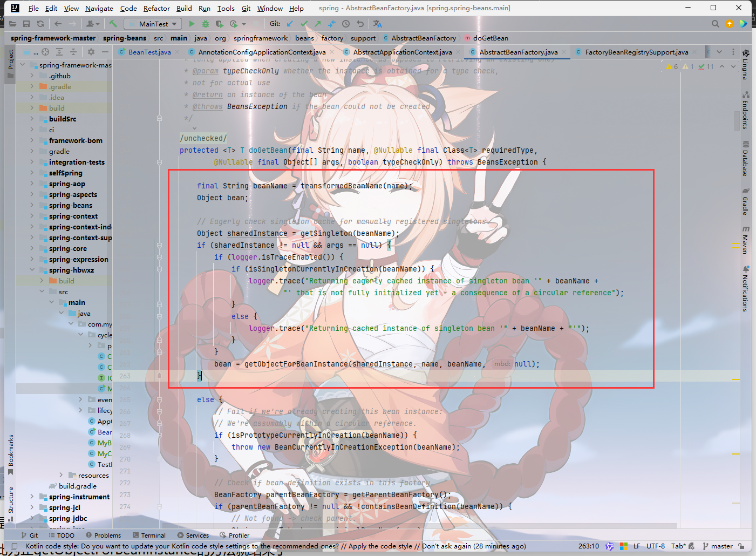Click the Save All disk icon
The height and width of the screenshot is (556, 756).
pyautogui.click(x=26, y=24)
